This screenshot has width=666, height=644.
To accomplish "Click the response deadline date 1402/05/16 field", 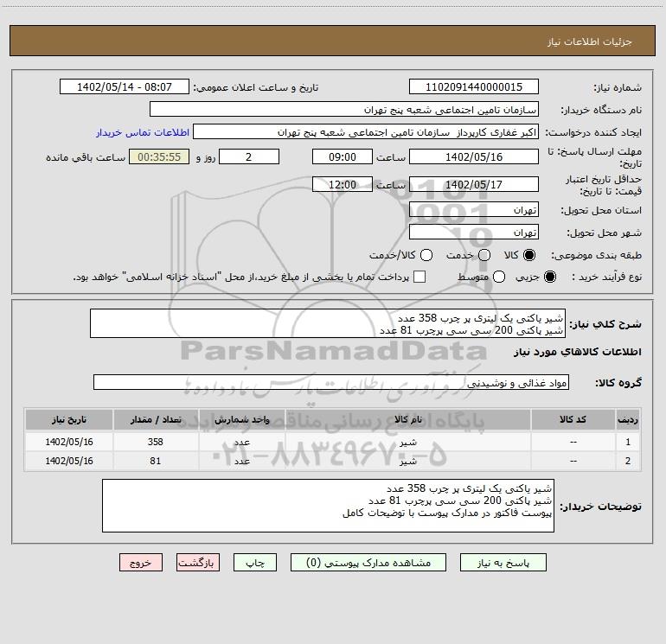I will click(474, 156).
